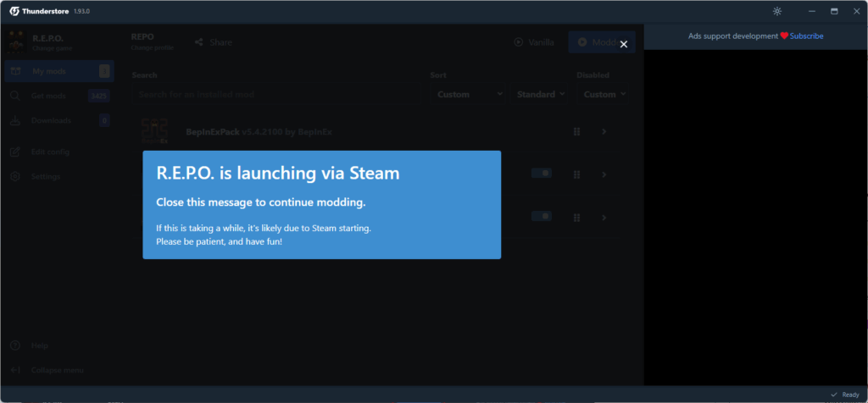Launch the game with Vanilla button
Screen dimensions: 868x403
[534, 42]
